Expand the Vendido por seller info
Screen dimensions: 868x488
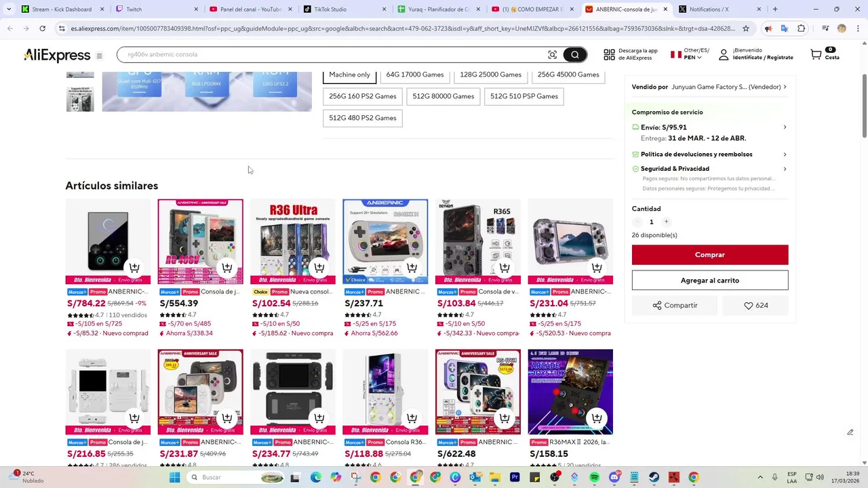click(x=709, y=87)
